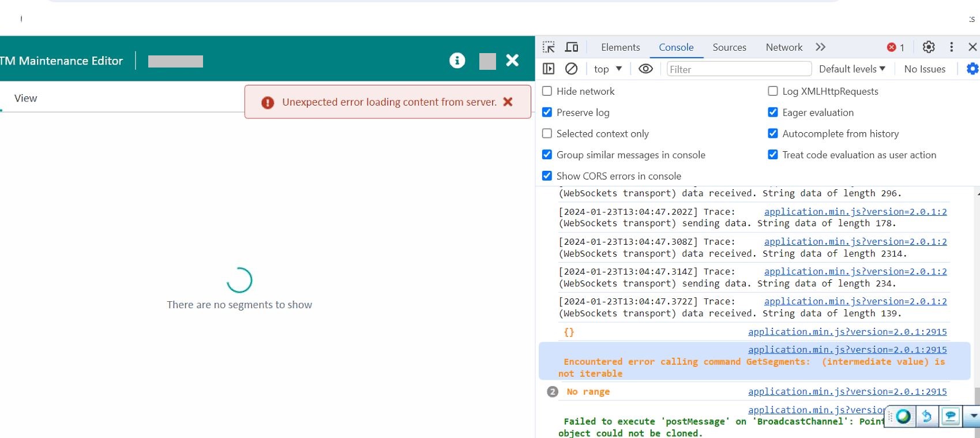Clear the console with the ban icon

(x=571, y=69)
